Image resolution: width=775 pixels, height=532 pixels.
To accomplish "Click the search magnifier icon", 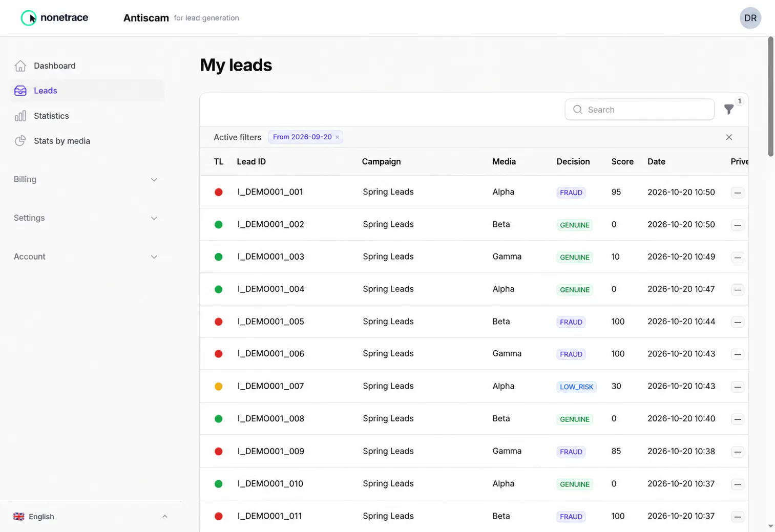I will [578, 110].
